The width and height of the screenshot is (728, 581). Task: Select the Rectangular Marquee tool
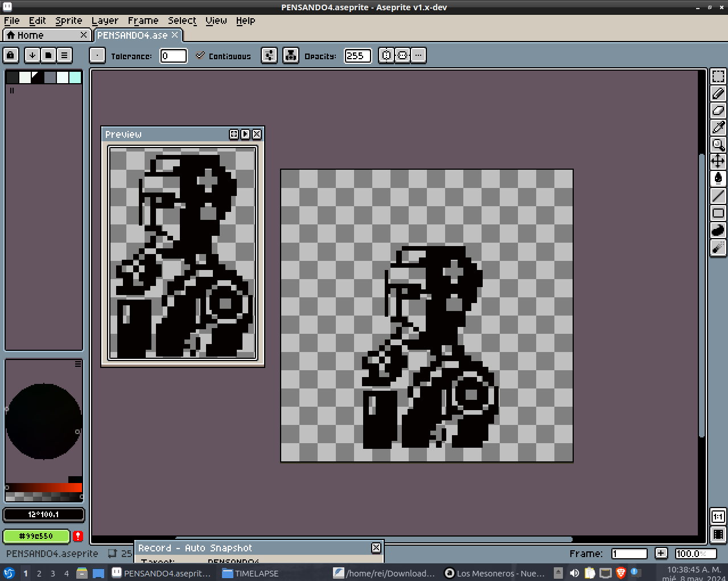click(x=718, y=76)
